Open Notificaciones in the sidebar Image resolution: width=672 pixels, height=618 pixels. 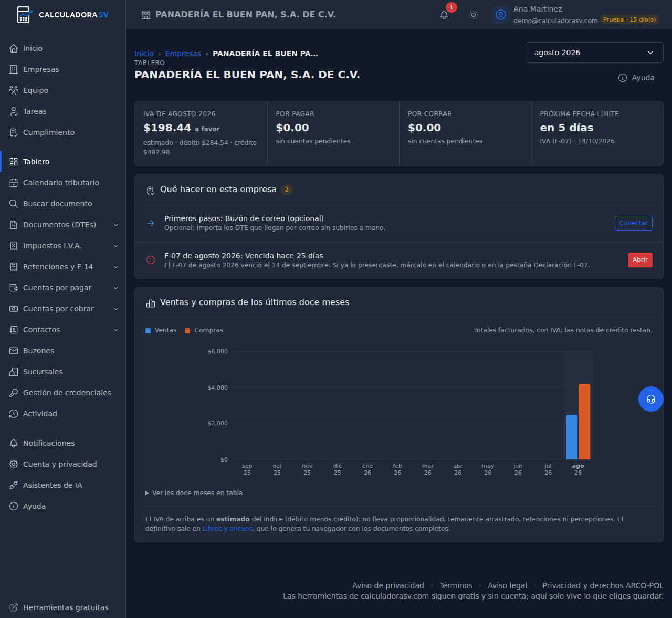click(63, 443)
